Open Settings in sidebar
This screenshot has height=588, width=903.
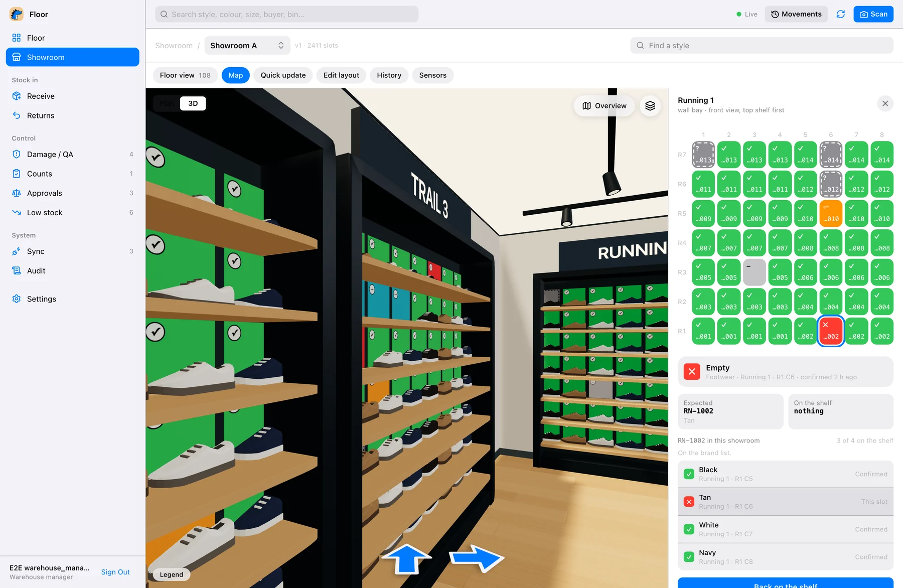73,299
